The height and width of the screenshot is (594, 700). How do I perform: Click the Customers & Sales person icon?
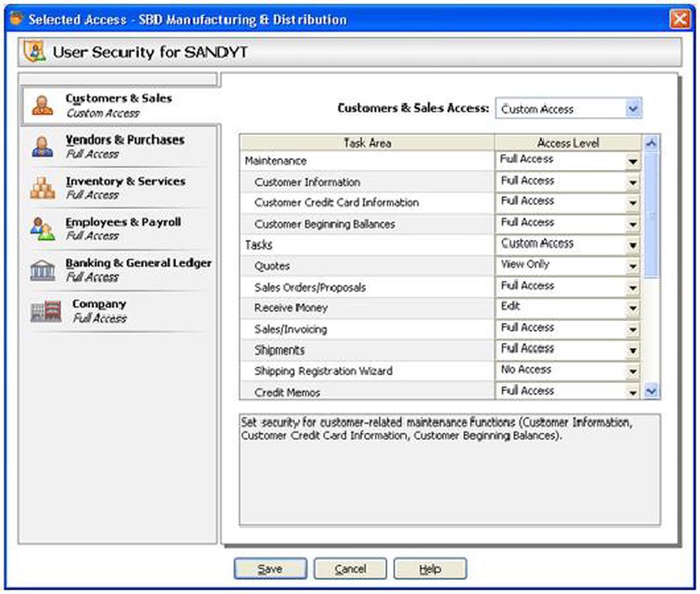42,105
